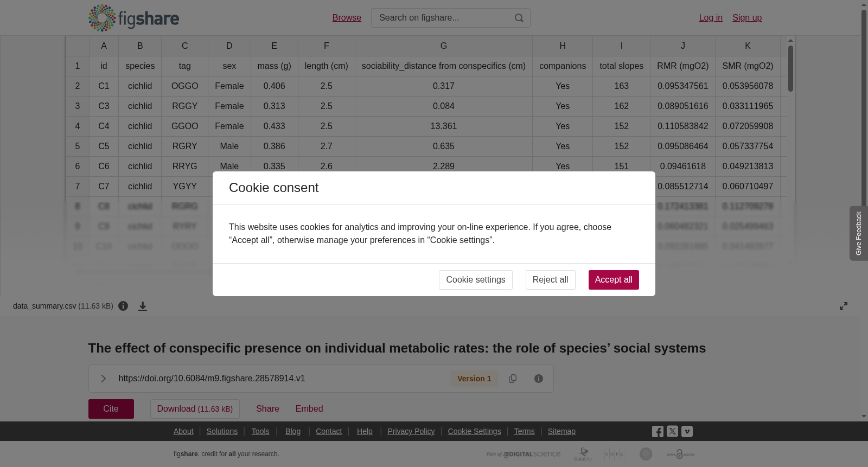Click the DOI URL text

212,379
